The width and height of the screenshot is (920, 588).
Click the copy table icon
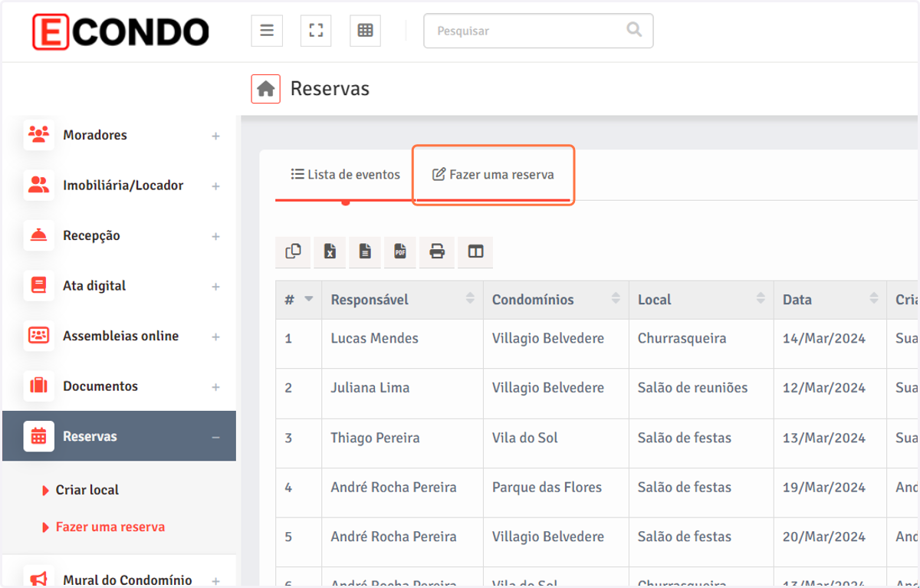293,251
